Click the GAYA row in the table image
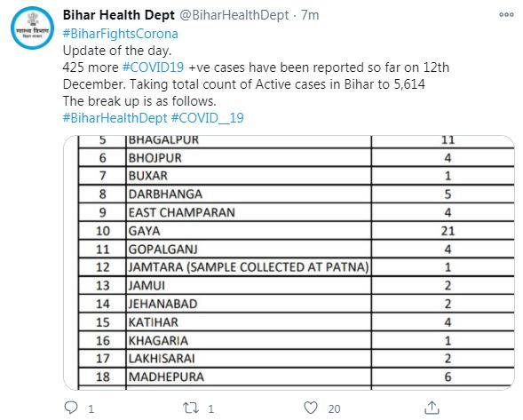 pyautogui.click(x=297, y=231)
